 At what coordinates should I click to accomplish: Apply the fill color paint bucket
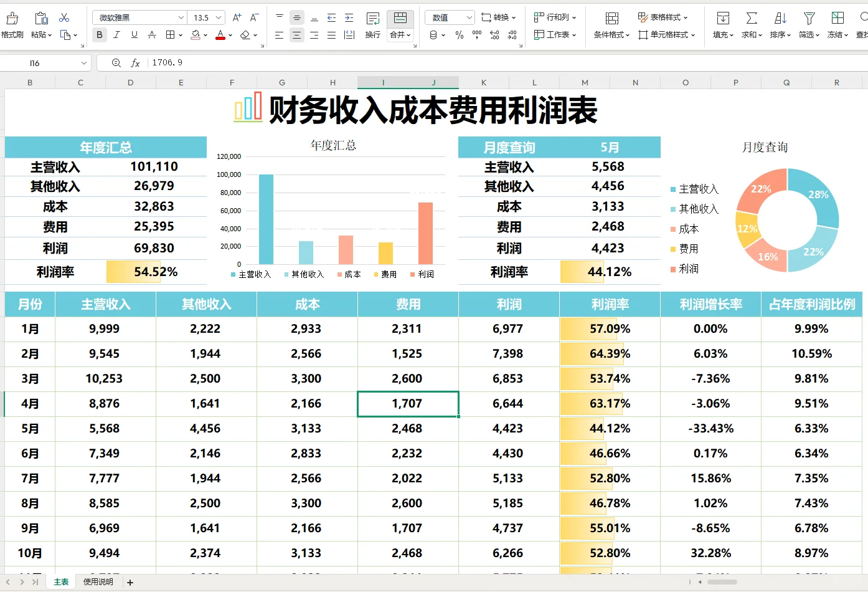(196, 35)
